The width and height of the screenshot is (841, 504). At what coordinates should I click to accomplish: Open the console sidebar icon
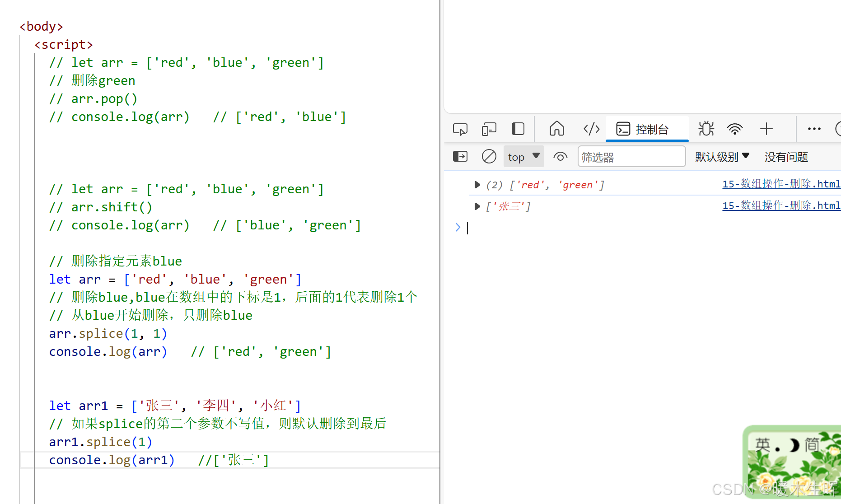(460, 156)
